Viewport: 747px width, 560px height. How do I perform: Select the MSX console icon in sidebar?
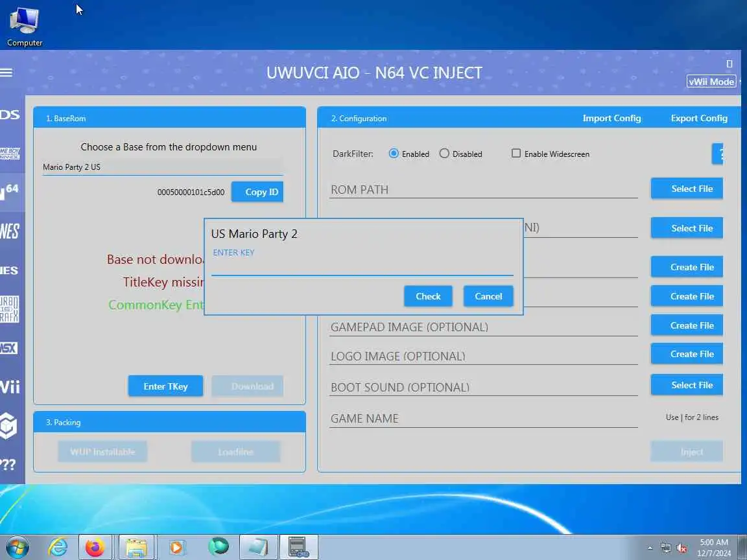point(8,348)
